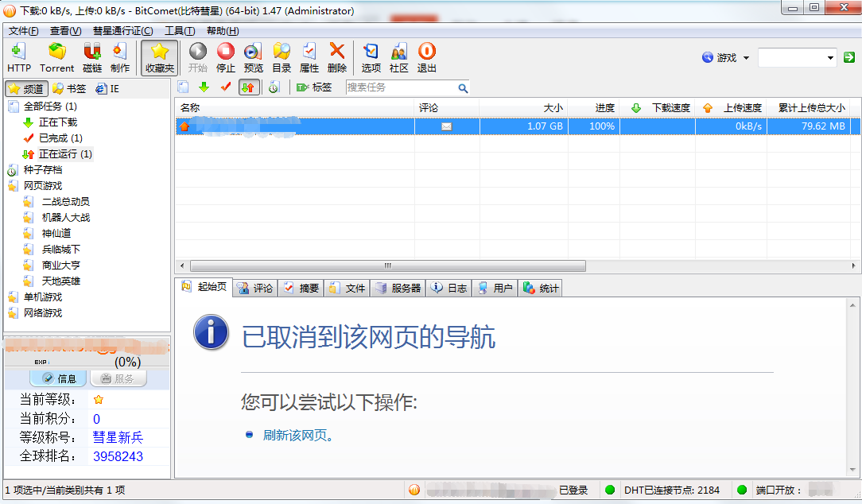Click the make torrent (制作) icon
862x504 pixels.
[120, 57]
